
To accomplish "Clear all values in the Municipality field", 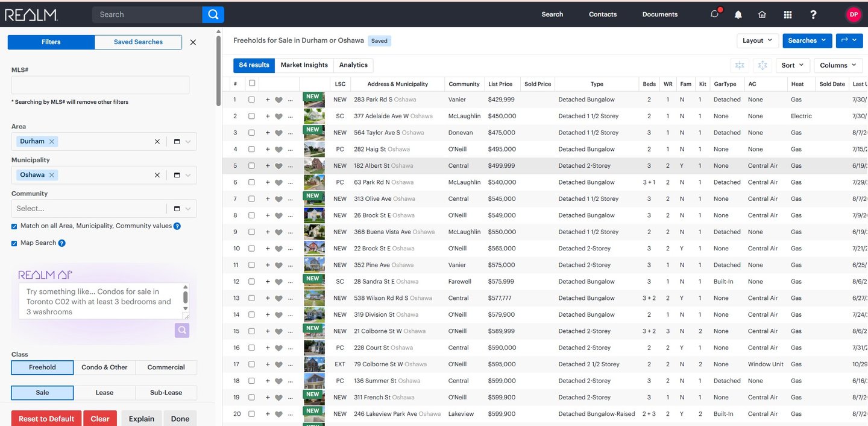I will [x=157, y=175].
